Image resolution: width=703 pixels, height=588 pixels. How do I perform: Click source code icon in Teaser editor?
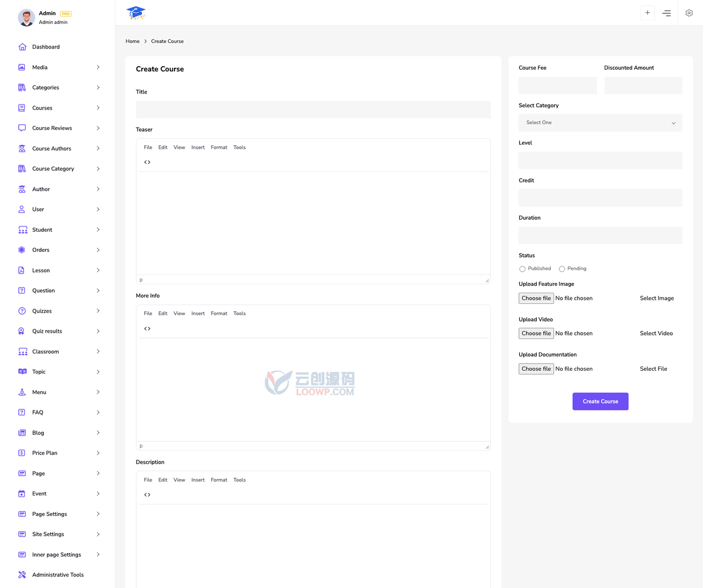tap(147, 162)
